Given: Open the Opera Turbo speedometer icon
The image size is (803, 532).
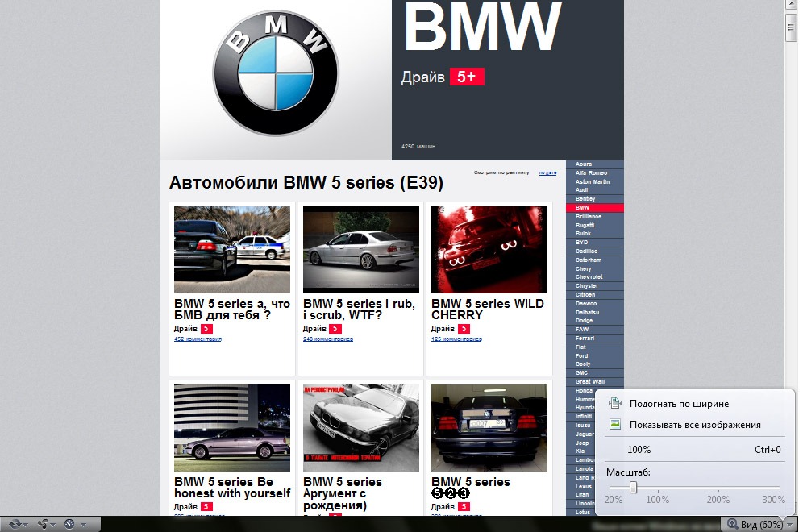Looking at the screenshot, I should tap(69, 524).
